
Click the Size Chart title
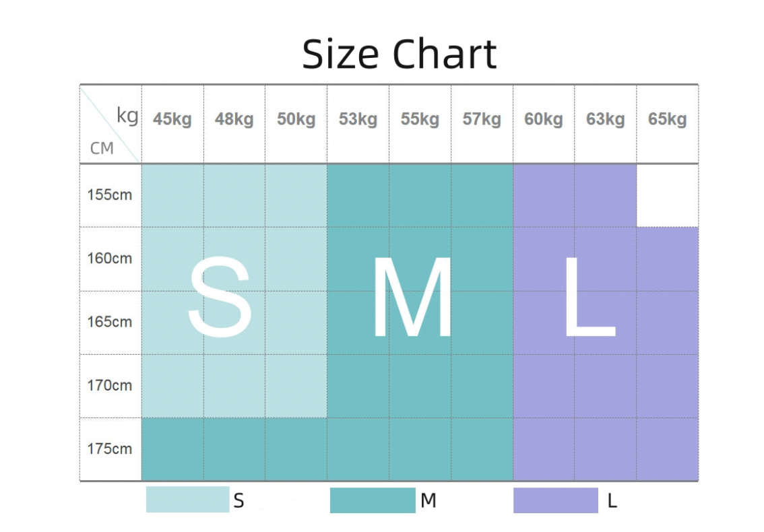click(x=399, y=54)
